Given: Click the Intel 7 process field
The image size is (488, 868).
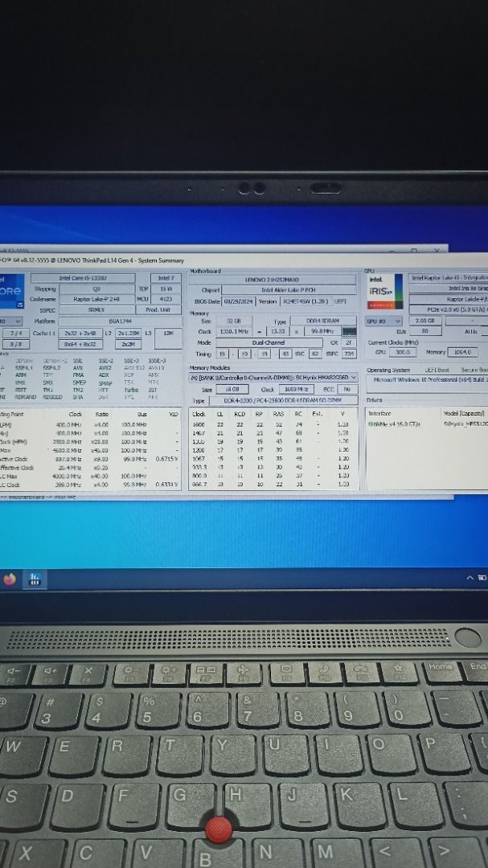Looking at the screenshot, I should [x=166, y=278].
